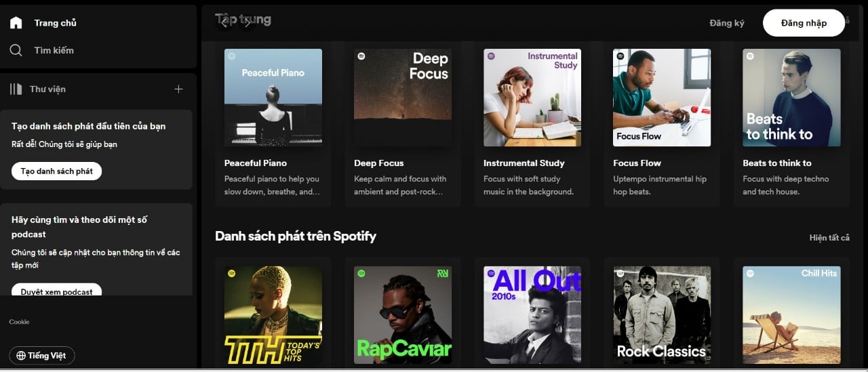Go back with the left arrow icon
Screen dimensions: 868x372
[x=224, y=24]
